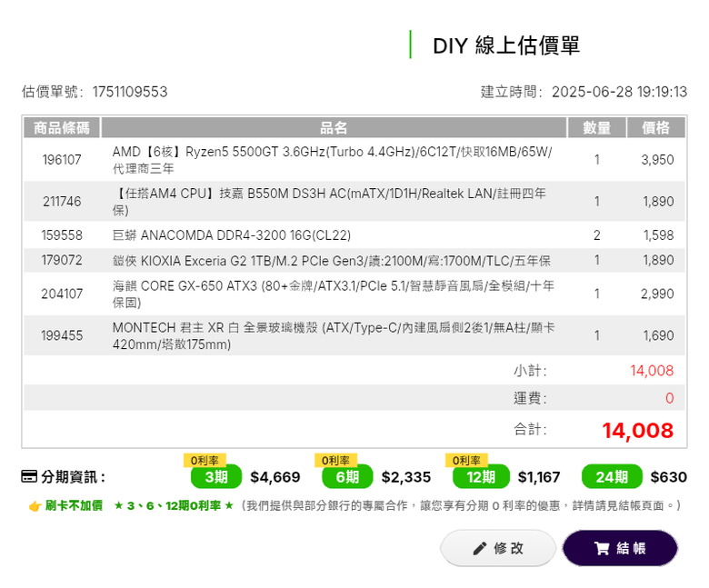
Task: Click the 1,598 price cell
Action: coord(659,235)
